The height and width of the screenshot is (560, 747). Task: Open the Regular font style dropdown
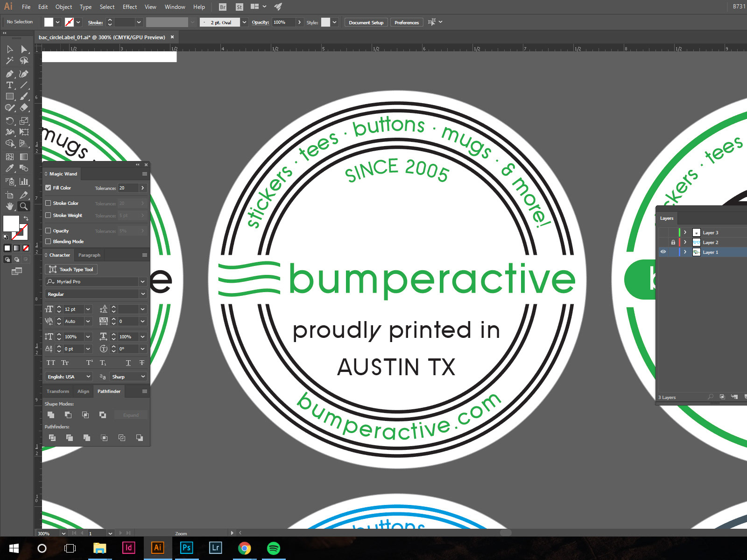[x=142, y=294]
